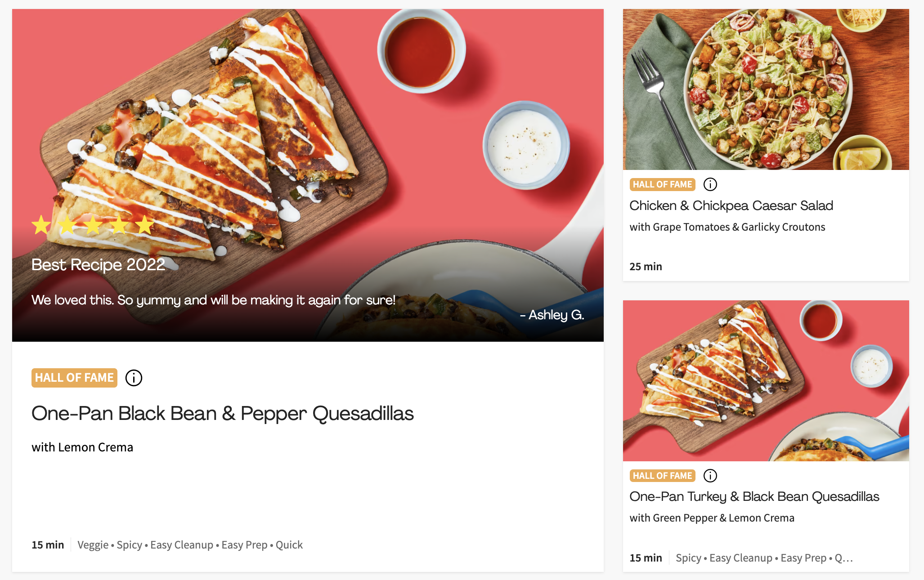Click 'with Grape Tomatoes & Garlicky Croutons' subtitle
This screenshot has height=580, width=924.
click(x=727, y=227)
